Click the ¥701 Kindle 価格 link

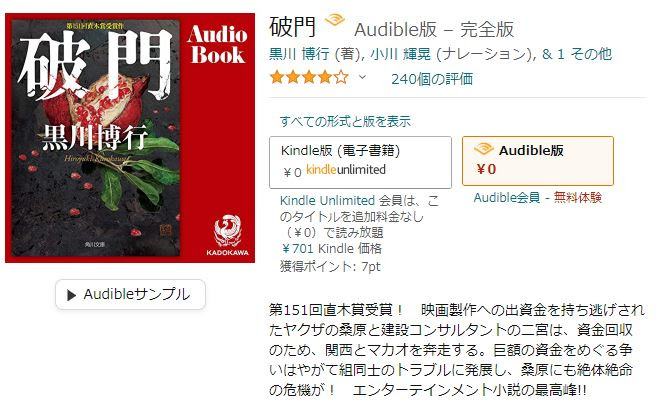click(331, 249)
